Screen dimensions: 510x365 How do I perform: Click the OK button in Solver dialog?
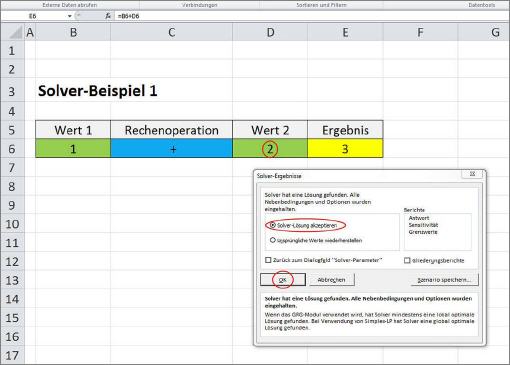[x=283, y=280]
